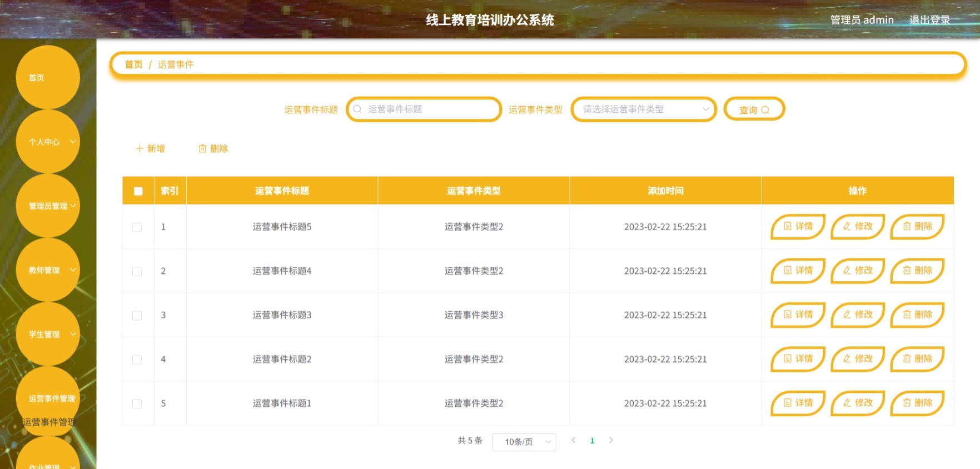Click the 新增 add button
The image size is (980, 469).
(150, 148)
